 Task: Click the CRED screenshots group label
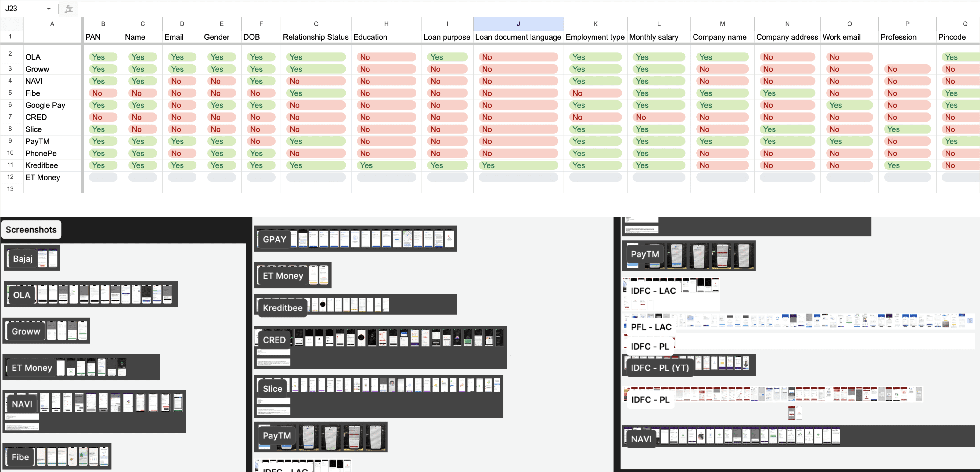tap(274, 340)
